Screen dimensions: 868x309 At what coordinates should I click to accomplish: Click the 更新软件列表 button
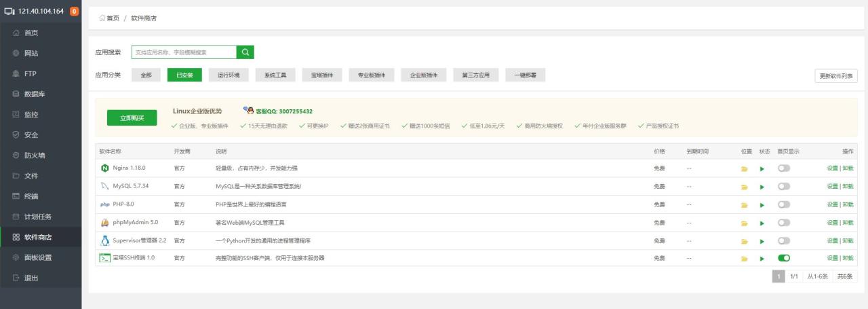(836, 76)
